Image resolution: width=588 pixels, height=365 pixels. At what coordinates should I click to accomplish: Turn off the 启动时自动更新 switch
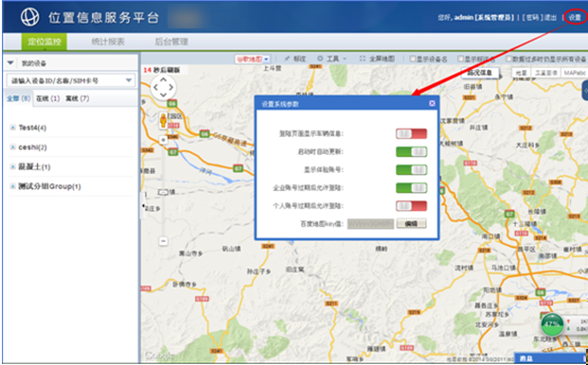[411, 151]
